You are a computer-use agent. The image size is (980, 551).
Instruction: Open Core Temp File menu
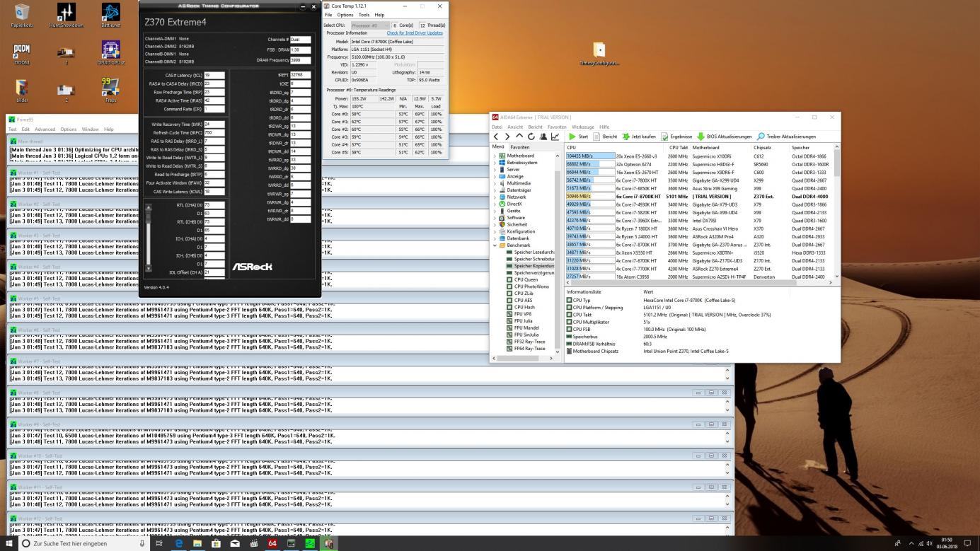(328, 15)
